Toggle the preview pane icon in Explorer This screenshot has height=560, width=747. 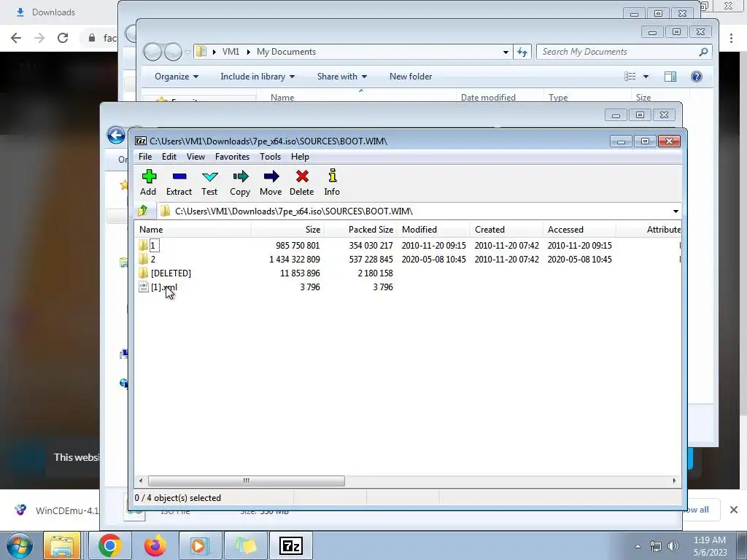[670, 76]
